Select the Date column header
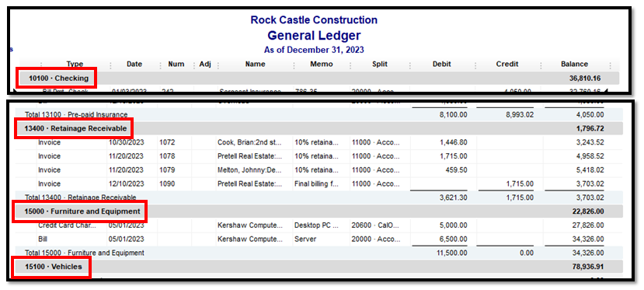 pyautogui.click(x=134, y=64)
